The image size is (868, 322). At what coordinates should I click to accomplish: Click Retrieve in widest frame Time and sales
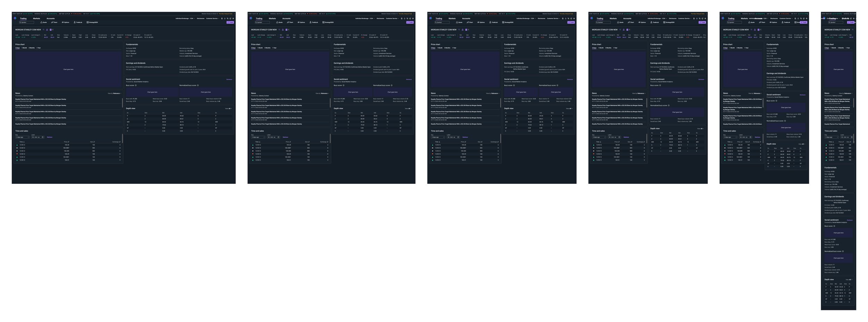point(50,137)
